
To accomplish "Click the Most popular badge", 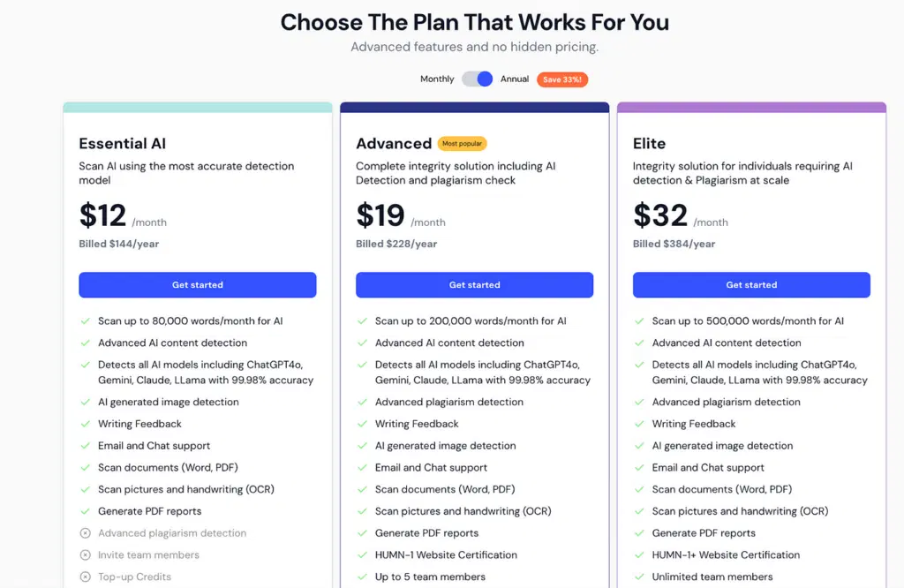I will pyautogui.click(x=462, y=143).
